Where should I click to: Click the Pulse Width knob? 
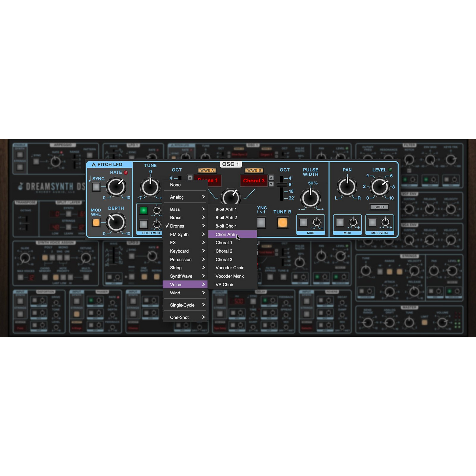point(310,198)
